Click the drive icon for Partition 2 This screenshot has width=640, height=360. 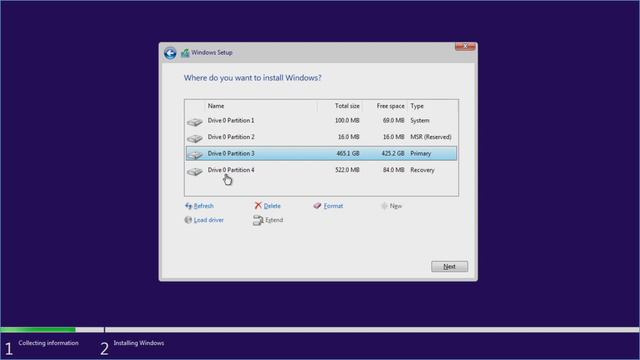point(195,138)
